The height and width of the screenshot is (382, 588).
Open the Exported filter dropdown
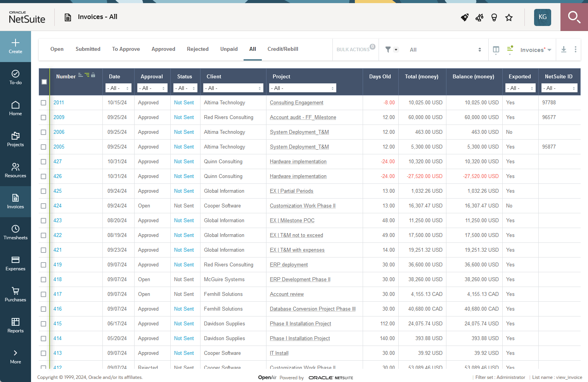(521, 88)
